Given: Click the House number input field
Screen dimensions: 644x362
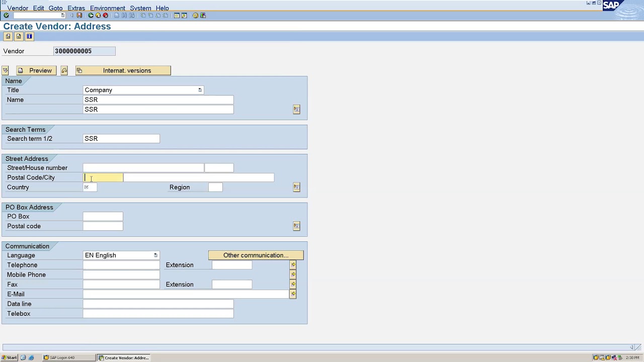Looking at the screenshot, I should point(219,168).
